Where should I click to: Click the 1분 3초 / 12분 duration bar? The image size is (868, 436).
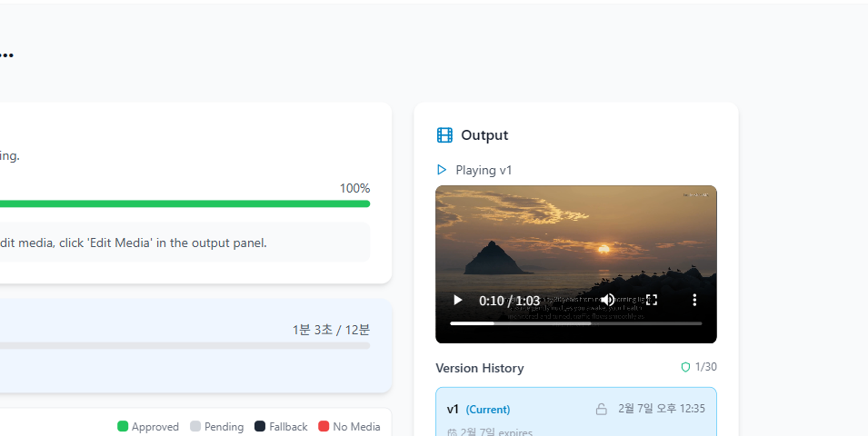tap(182, 345)
